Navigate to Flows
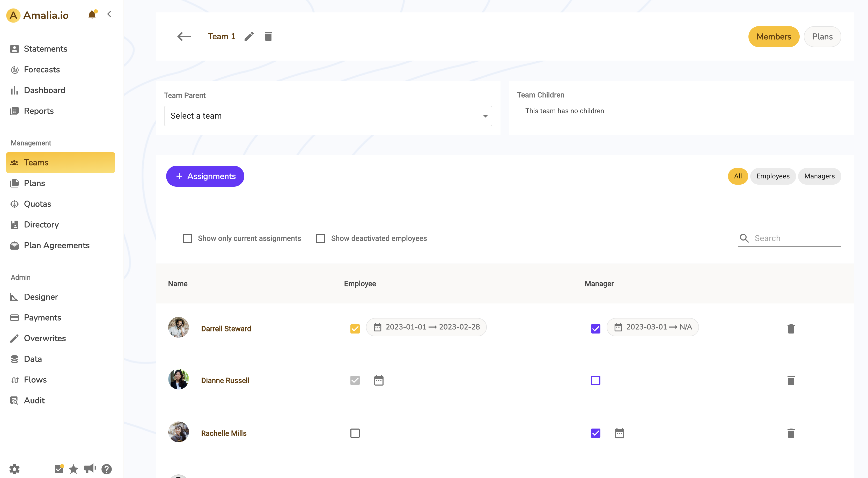The height and width of the screenshot is (478, 868). click(60, 380)
